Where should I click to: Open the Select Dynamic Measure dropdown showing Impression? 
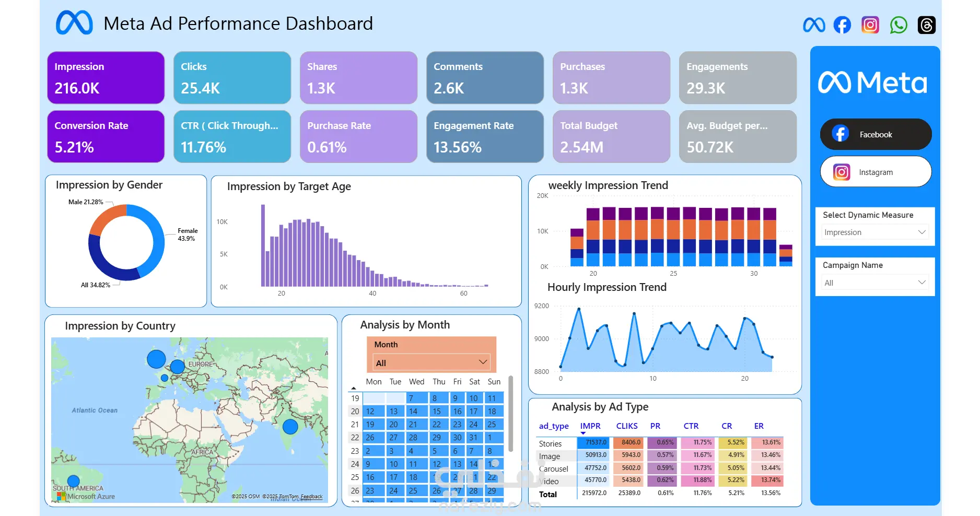tap(875, 232)
